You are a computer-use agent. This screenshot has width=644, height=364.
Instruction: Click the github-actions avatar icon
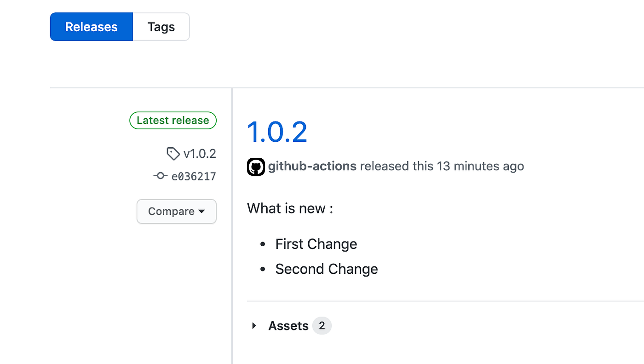pyautogui.click(x=256, y=167)
